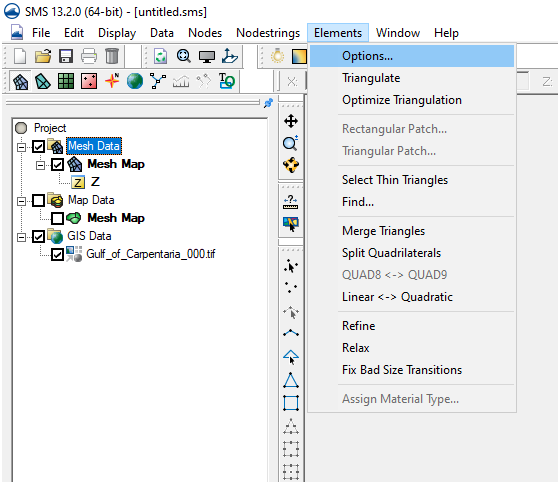Choose Split Quadrilaterals menu entry
This screenshot has width=558, height=482.
tap(412, 253)
